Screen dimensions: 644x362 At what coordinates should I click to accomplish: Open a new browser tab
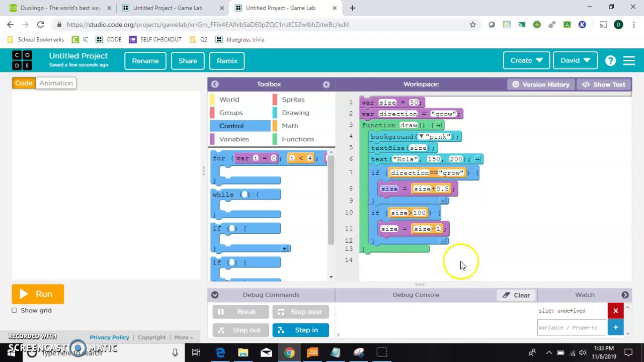[x=352, y=8]
